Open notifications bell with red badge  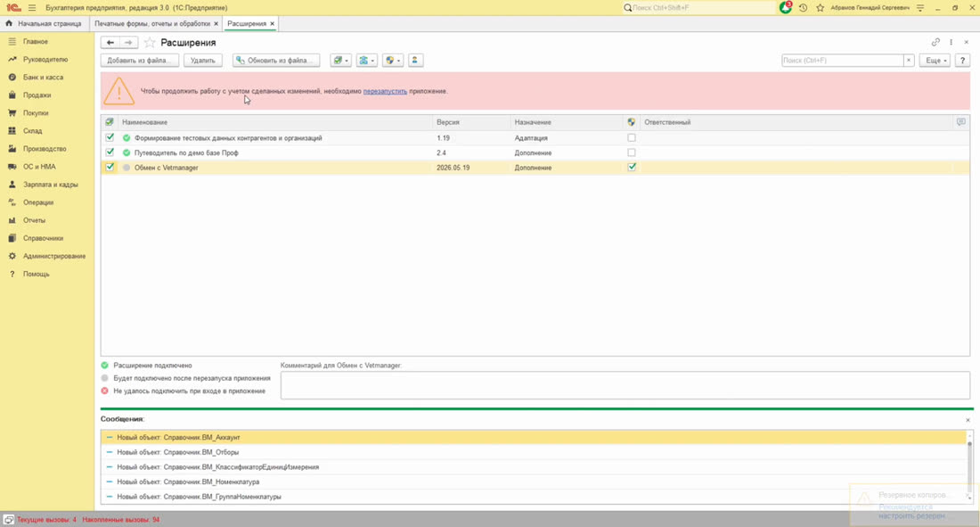(786, 7)
